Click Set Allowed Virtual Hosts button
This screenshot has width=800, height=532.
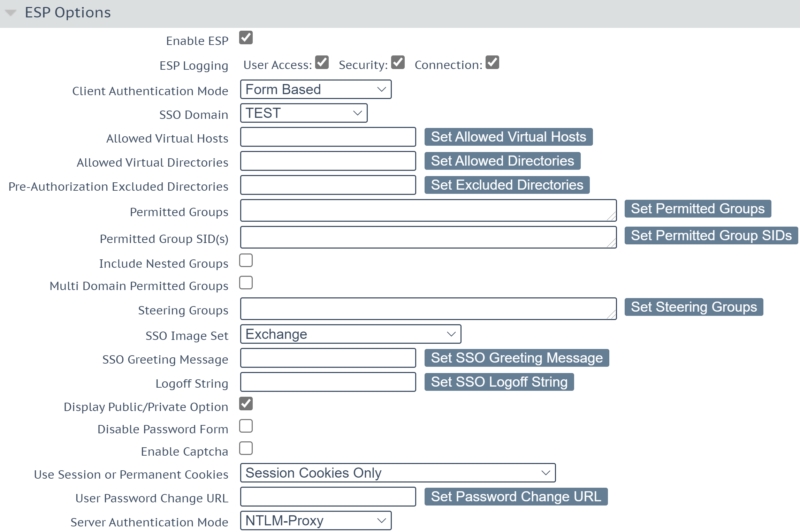coord(509,137)
